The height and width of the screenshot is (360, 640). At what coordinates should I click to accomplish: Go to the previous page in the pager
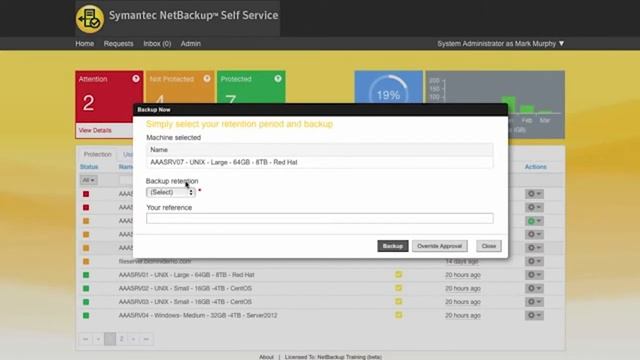pyautogui.click(x=98, y=339)
